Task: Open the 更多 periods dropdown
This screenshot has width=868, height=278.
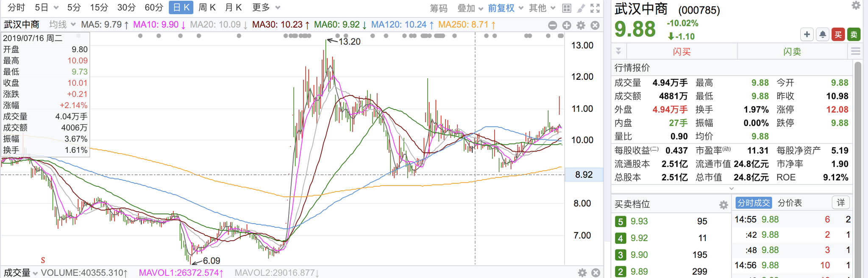Action: tap(266, 8)
